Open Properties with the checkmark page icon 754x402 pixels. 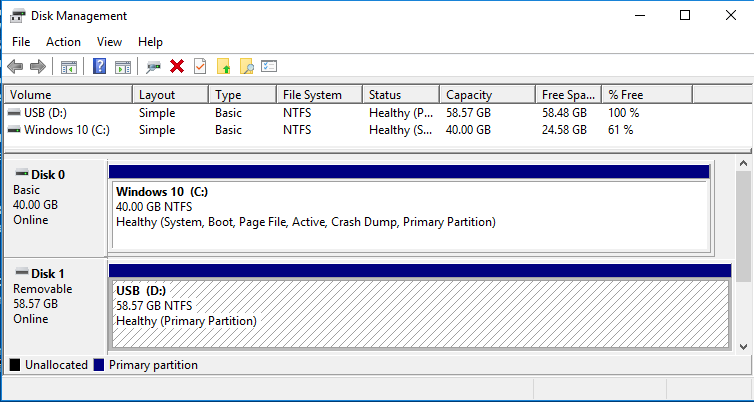click(200, 66)
